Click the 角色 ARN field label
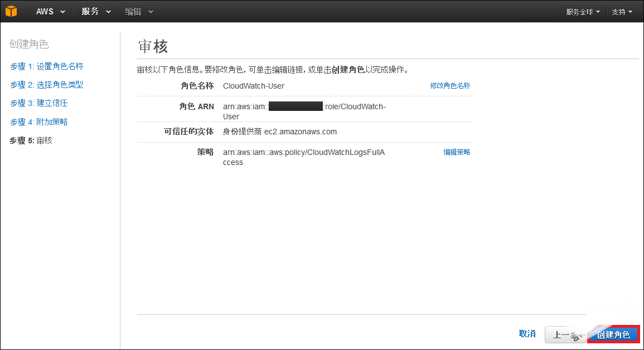The image size is (644, 350). pos(196,106)
